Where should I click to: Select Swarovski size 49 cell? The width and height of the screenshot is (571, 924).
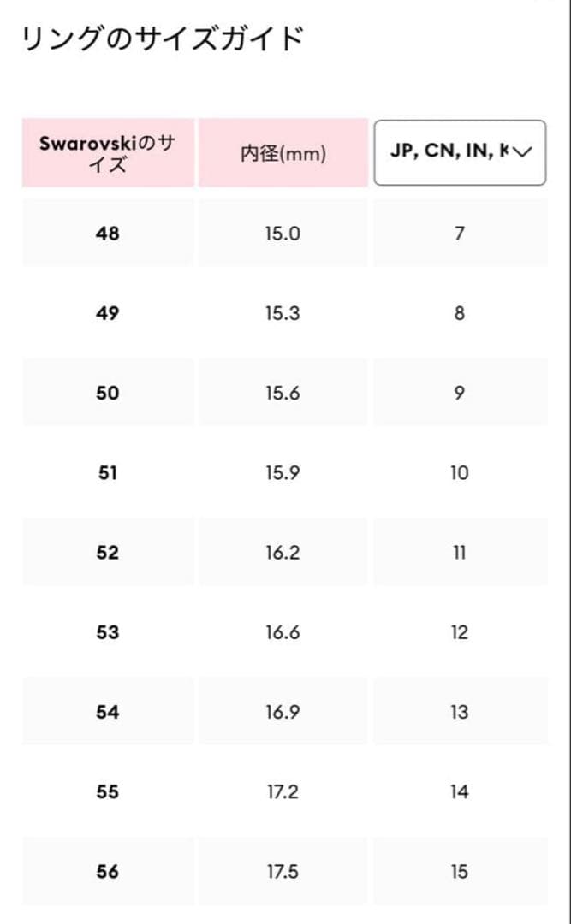point(108,313)
